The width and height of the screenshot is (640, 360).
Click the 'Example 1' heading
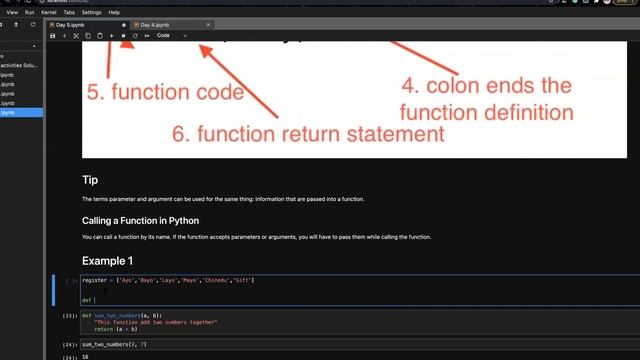click(107, 261)
